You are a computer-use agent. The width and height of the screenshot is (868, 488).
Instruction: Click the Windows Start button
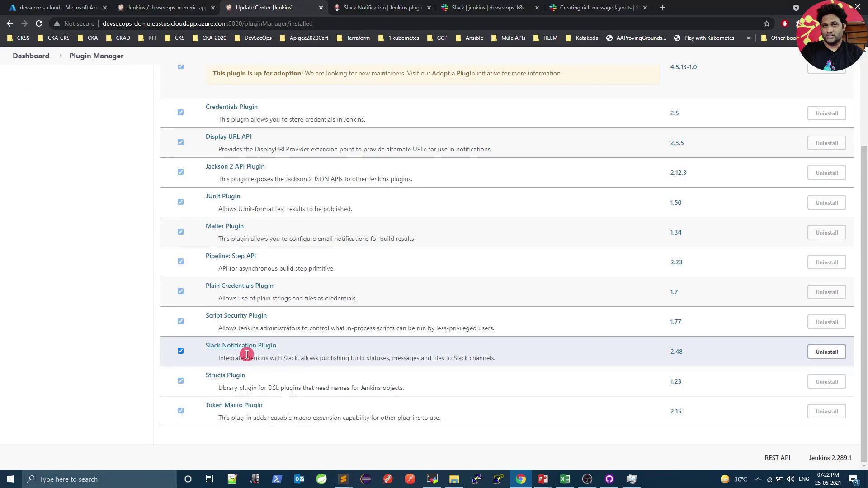[11, 479]
